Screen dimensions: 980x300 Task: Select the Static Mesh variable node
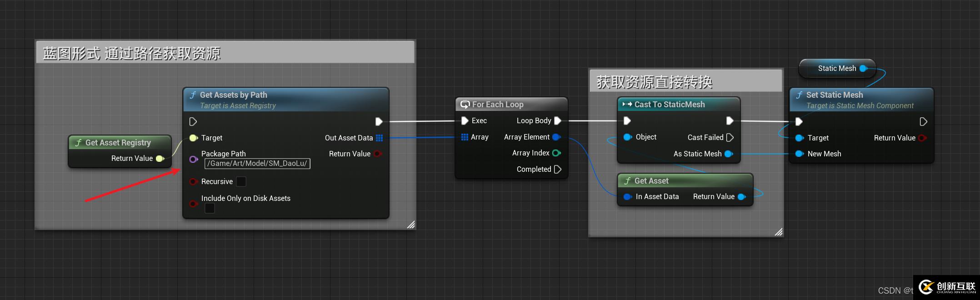pos(837,69)
